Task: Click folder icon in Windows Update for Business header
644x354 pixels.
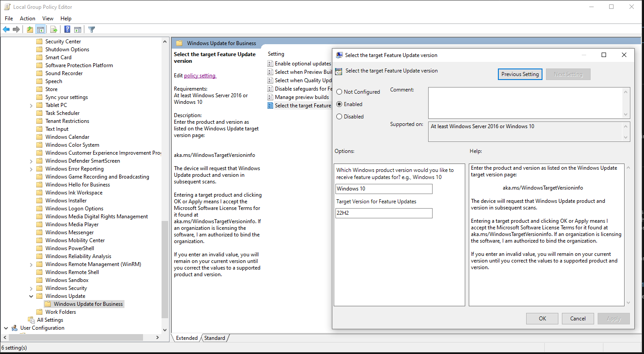Action: (179, 43)
